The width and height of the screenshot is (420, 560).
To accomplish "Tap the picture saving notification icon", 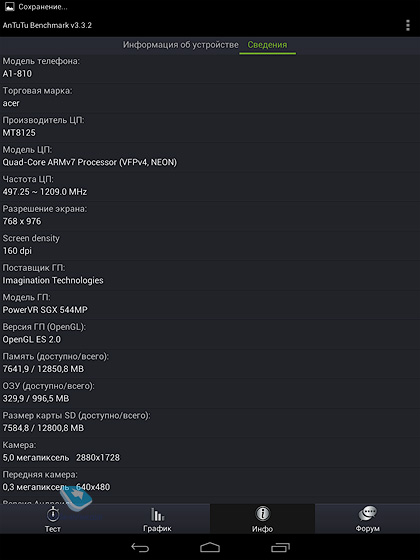I will [x=9, y=6].
